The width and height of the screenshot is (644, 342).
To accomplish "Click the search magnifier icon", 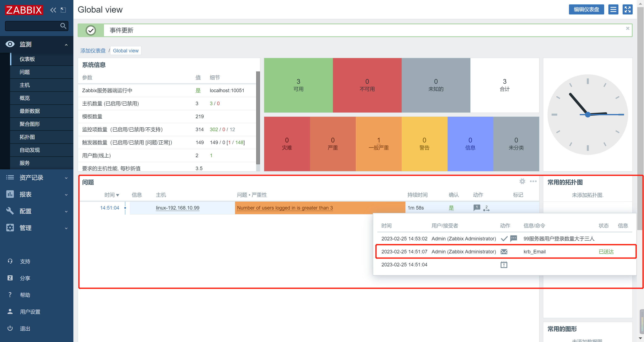I will click(63, 26).
